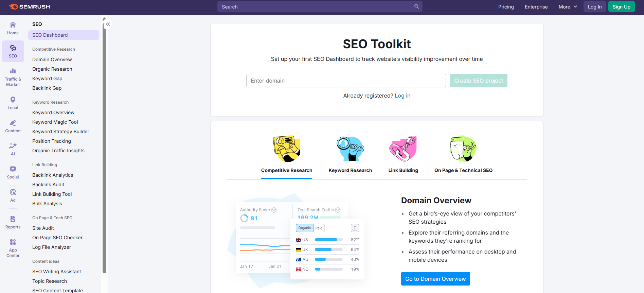
Task: Click Create SEO project button
Action: pos(479,81)
